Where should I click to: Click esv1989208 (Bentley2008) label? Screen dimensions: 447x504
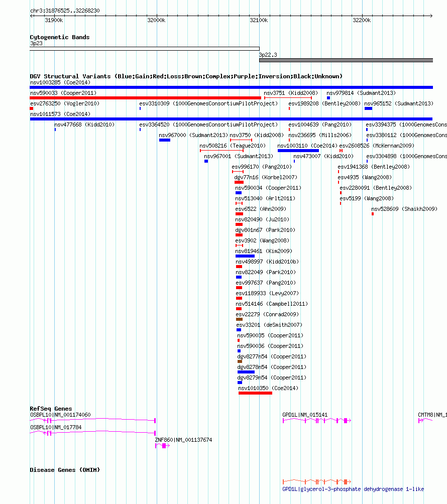324,104
